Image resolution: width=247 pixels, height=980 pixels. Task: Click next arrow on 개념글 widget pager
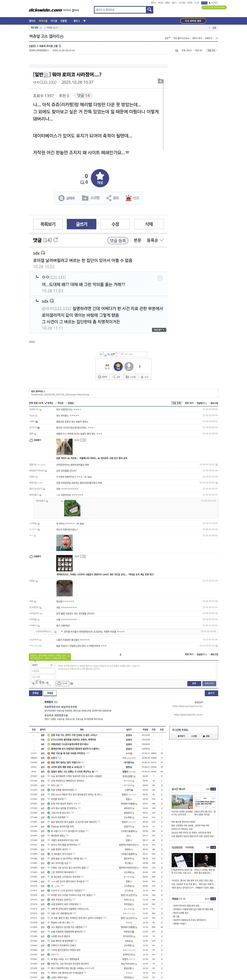point(214,899)
